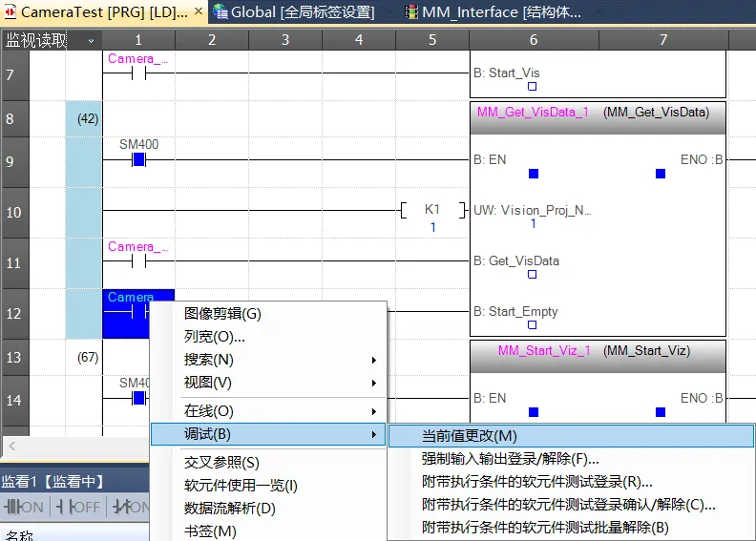Click the ON button in watch toolbar

coord(25,507)
